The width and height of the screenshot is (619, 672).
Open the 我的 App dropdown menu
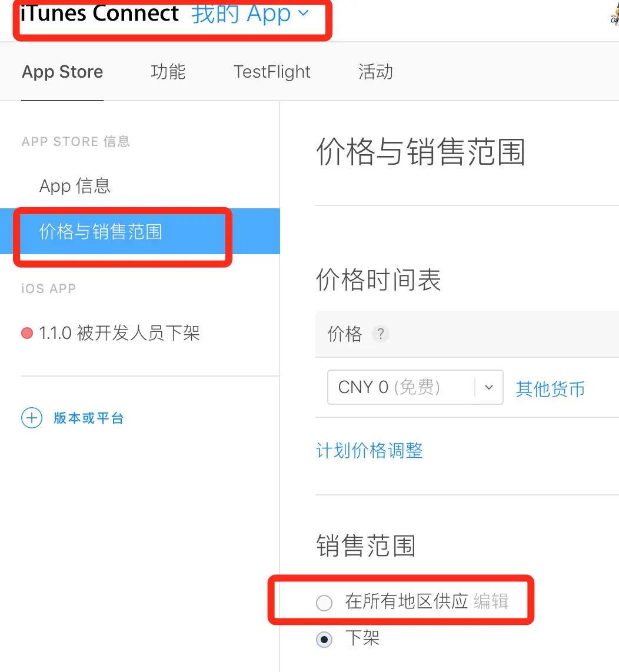pyautogui.click(x=250, y=14)
